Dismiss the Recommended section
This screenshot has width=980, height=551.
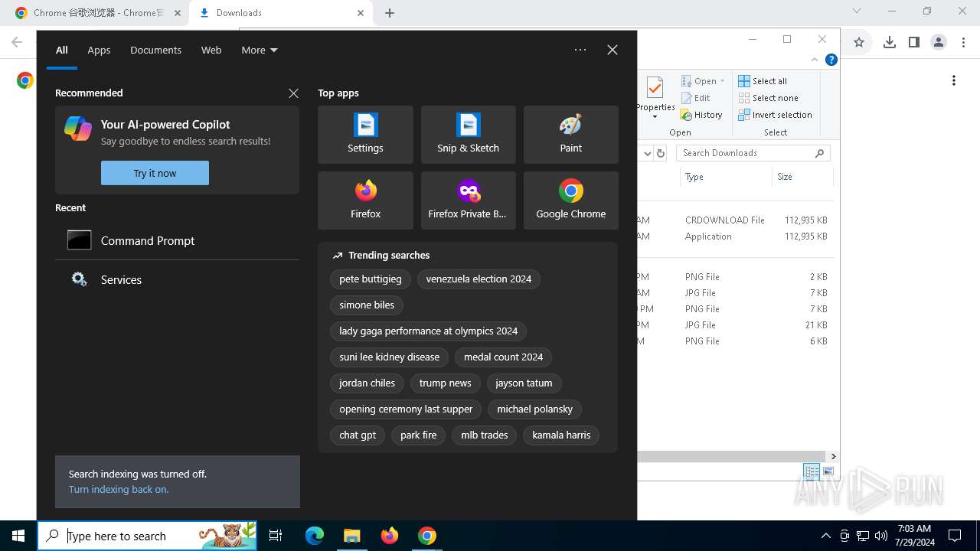click(293, 93)
